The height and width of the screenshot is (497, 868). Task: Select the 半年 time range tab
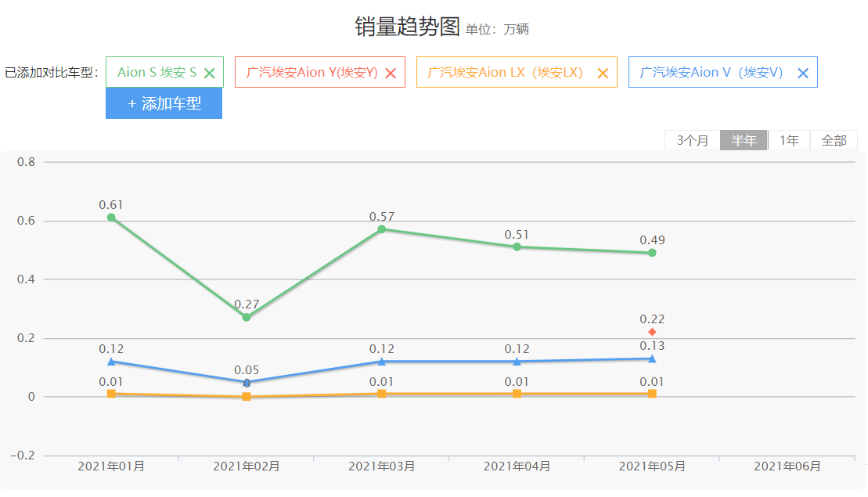pos(744,140)
